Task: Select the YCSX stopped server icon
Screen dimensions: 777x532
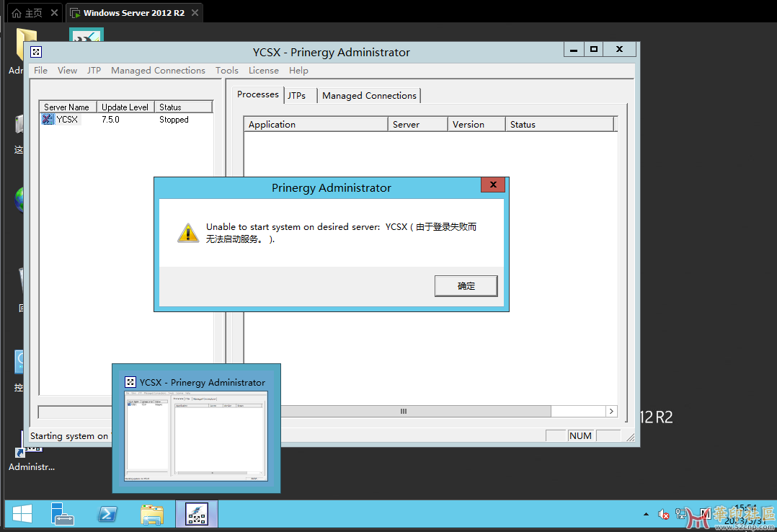Action: click(48, 120)
